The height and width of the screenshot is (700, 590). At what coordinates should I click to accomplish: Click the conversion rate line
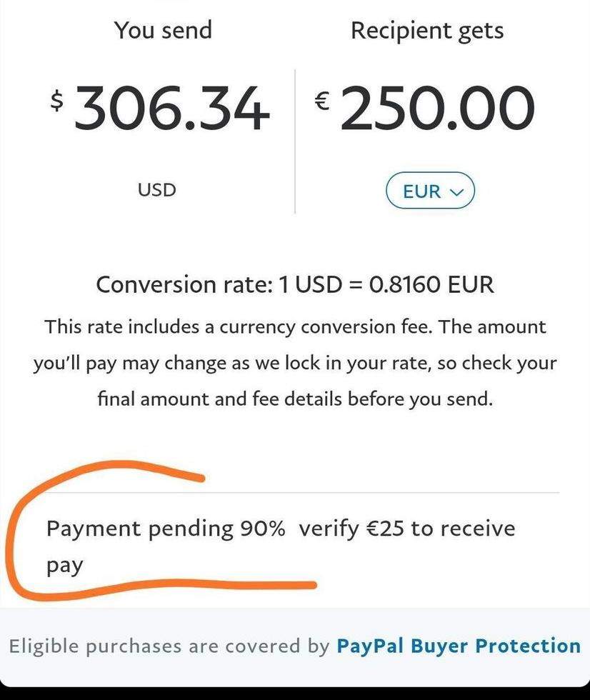[x=294, y=285]
